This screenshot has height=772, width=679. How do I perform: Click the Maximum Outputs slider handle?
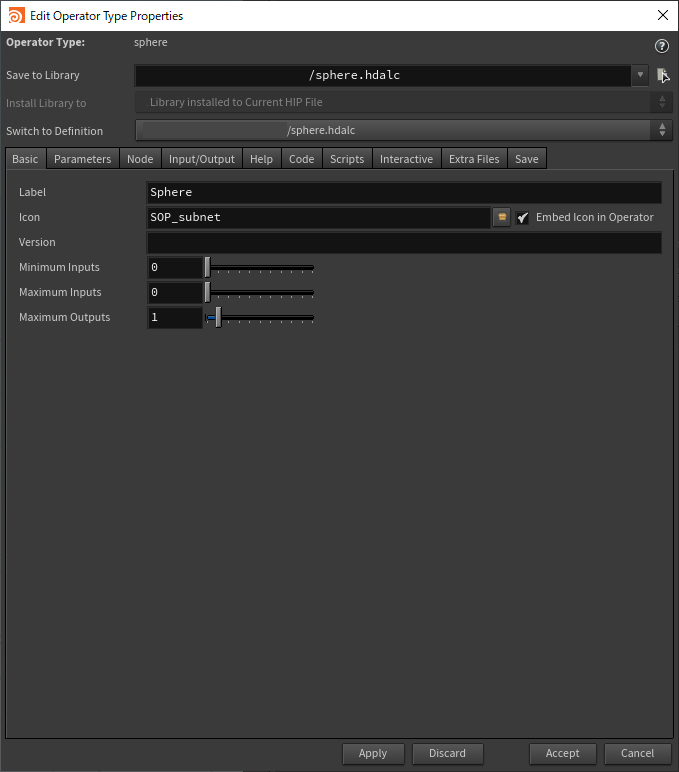pos(218,318)
